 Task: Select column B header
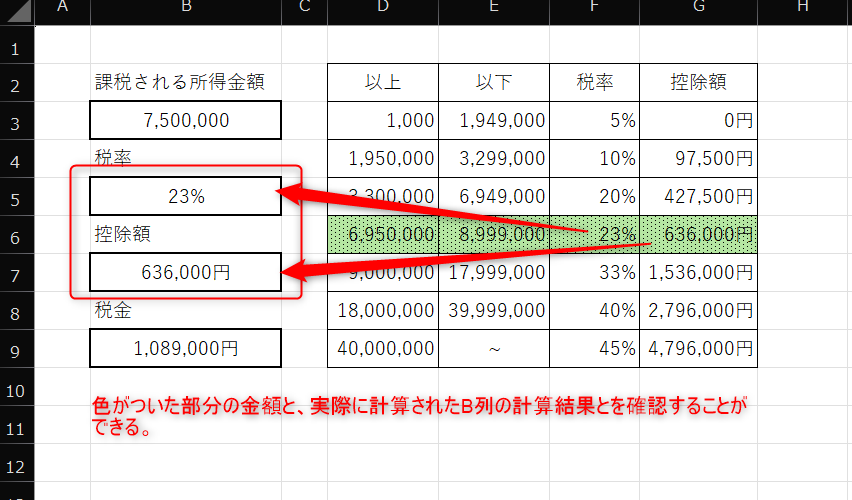(186, 8)
